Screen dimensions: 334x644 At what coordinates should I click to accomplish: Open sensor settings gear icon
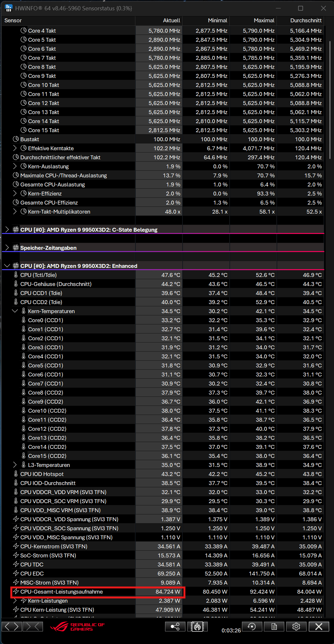pyautogui.click(x=296, y=627)
